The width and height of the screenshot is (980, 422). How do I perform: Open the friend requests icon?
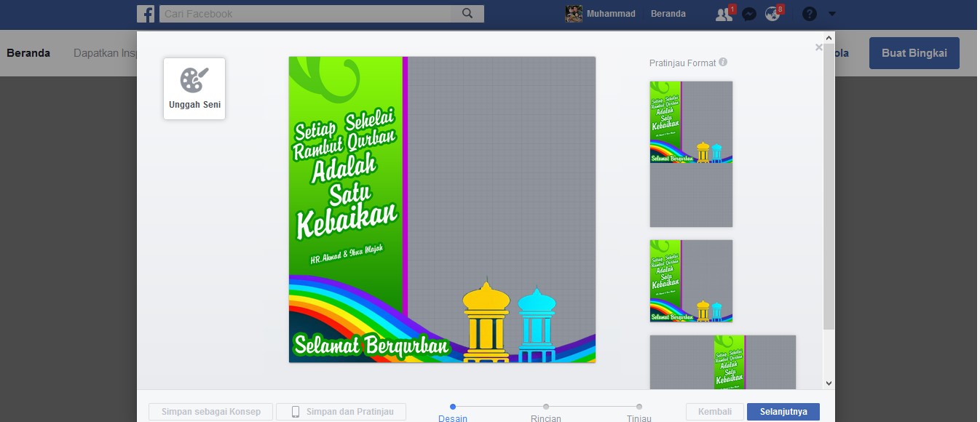coord(723,13)
